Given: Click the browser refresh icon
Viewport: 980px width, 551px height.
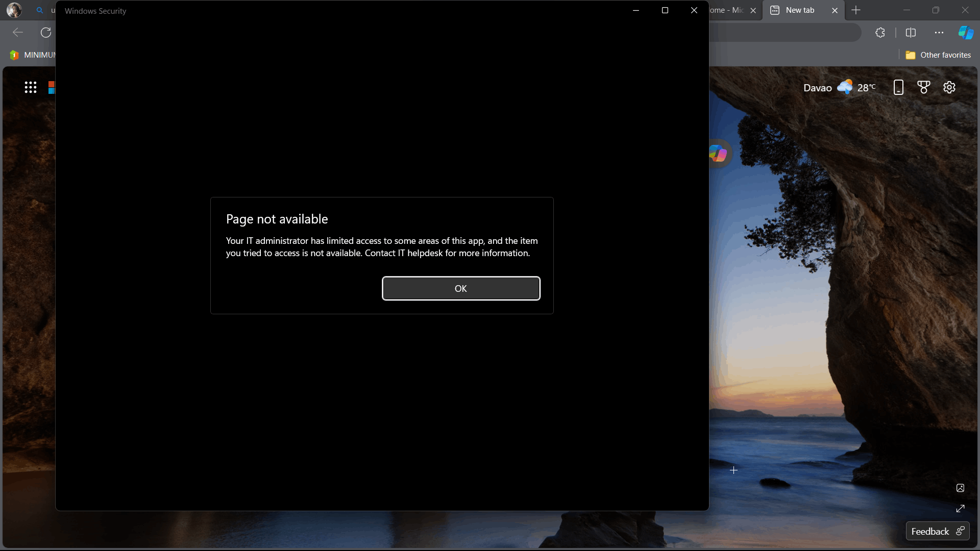Looking at the screenshot, I should 46,33.
